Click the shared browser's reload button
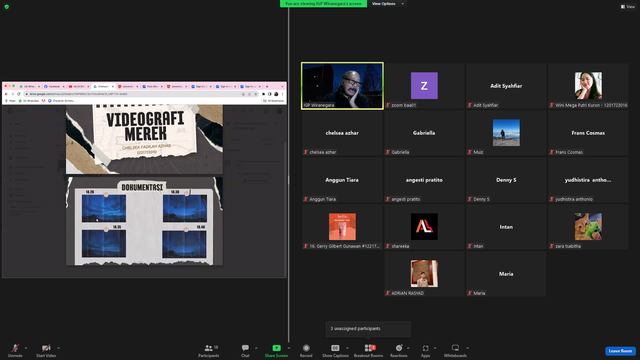Screen dimensions: 640x360 tap(19, 94)
